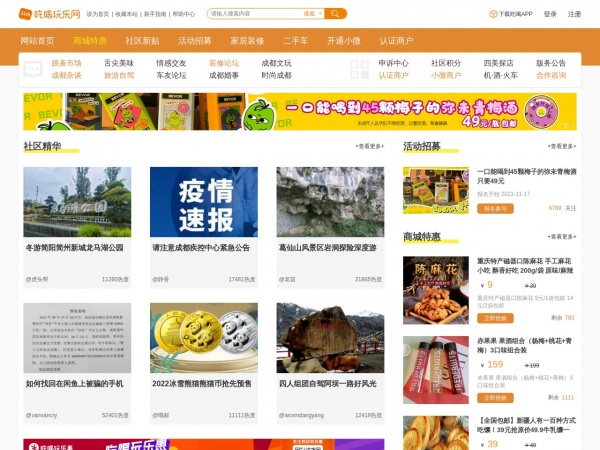Viewport: 600px width, 450px height.
Task: Open the 合作咨询 link
Action: tap(551, 75)
